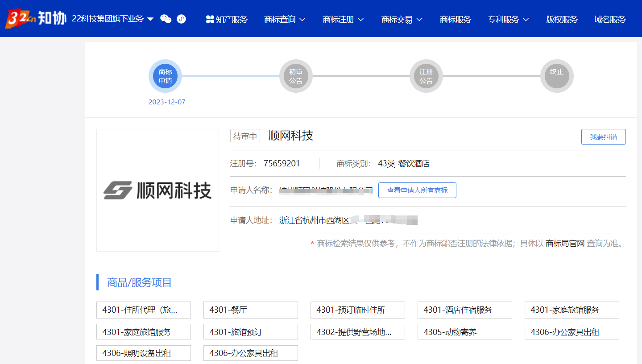This screenshot has height=364, width=642.
Task: Select the 注册公告 progress step
Action: [x=426, y=76]
